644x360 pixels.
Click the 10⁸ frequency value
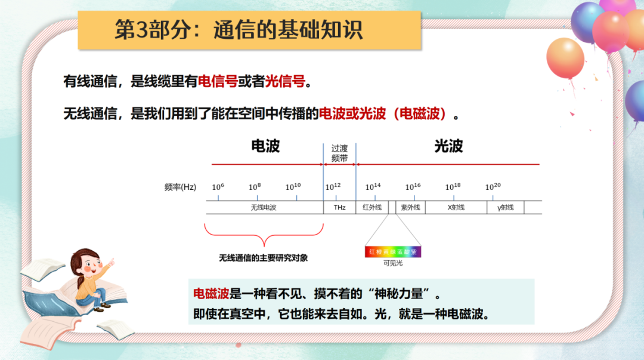tap(255, 187)
